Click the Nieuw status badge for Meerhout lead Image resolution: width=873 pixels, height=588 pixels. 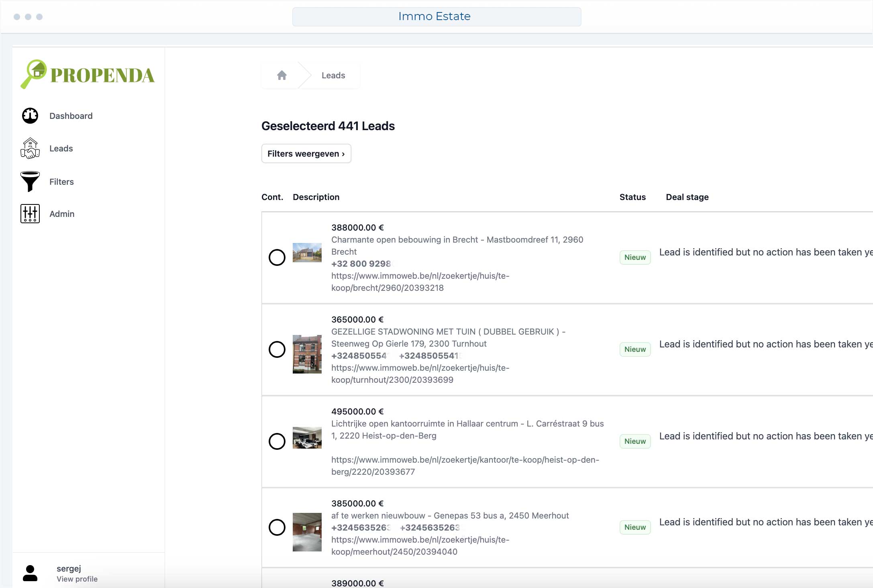click(x=635, y=527)
